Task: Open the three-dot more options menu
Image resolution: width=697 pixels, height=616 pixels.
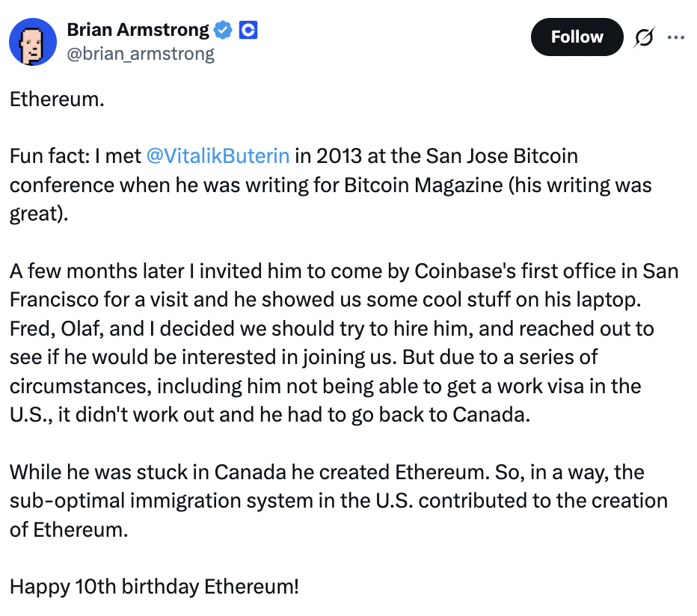Action: coord(675,37)
